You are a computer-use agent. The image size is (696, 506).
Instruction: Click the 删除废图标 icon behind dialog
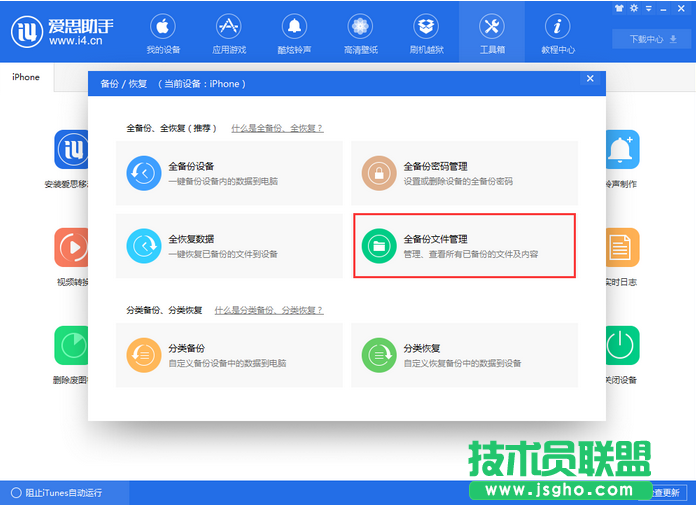tap(71, 346)
